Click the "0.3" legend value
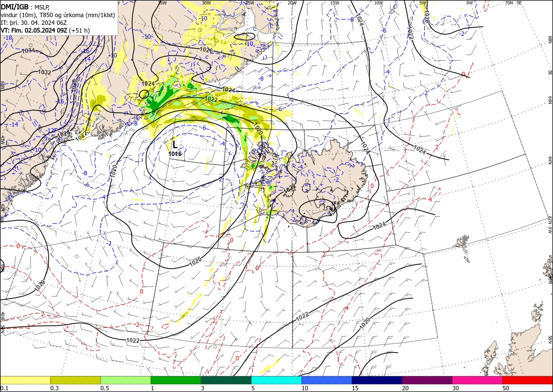 tap(54, 388)
